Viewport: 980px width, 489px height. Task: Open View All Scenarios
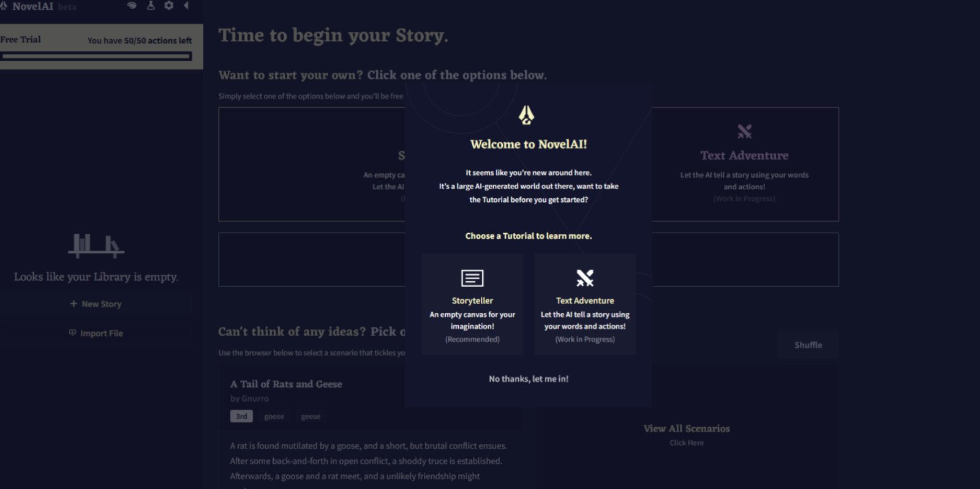pyautogui.click(x=687, y=429)
